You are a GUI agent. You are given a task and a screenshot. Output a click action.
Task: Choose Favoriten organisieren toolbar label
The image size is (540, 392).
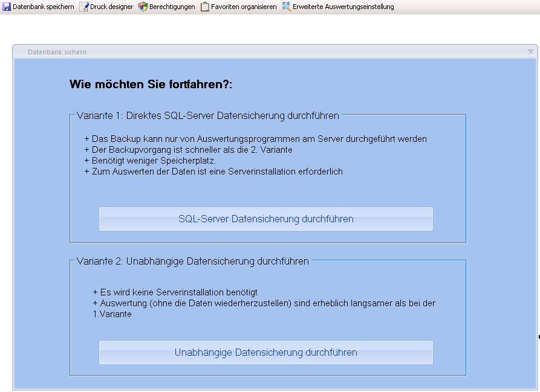click(243, 7)
